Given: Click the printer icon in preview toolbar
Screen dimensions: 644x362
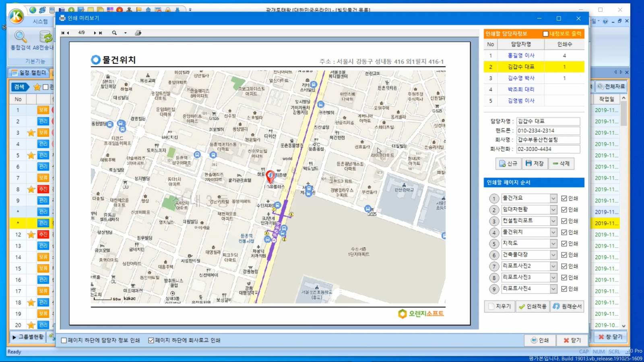Looking at the screenshot, I should pyautogui.click(x=138, y=33).
